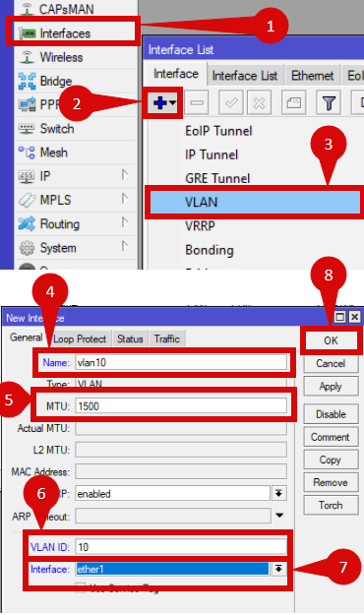
Task: Open the Interface dropdown arrow
Action: pos(278,569)
